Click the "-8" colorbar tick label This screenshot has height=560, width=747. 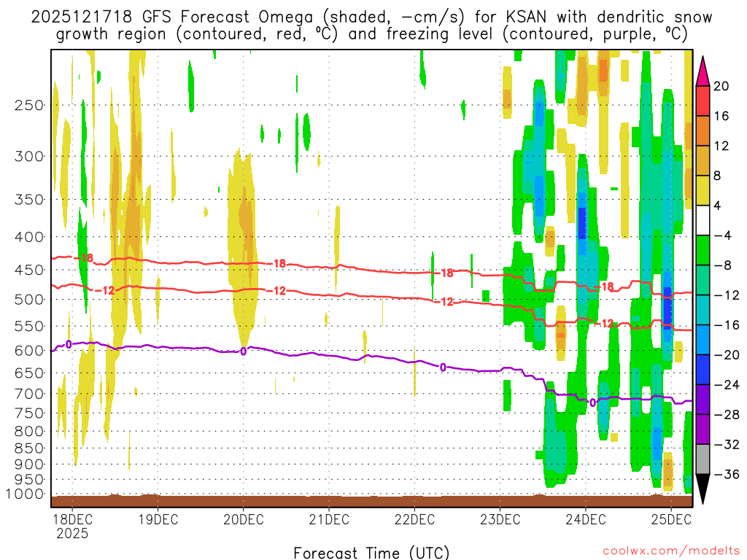[721, 265]
